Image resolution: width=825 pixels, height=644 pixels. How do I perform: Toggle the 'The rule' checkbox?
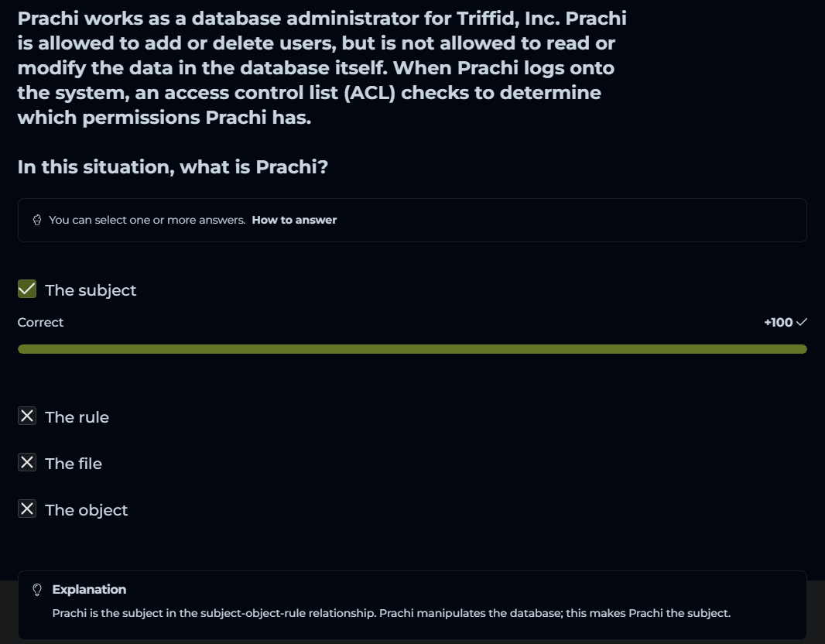point(27,416)
